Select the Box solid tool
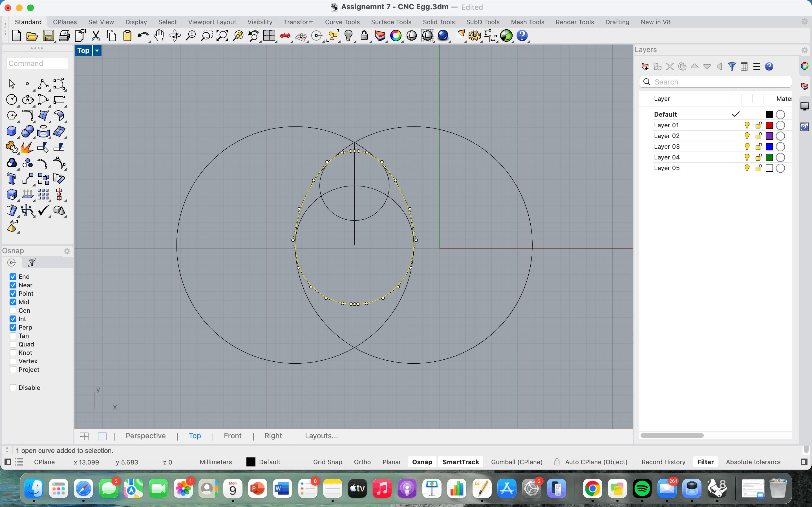This screenshot has height=507, width=812. tap(11, 131)
